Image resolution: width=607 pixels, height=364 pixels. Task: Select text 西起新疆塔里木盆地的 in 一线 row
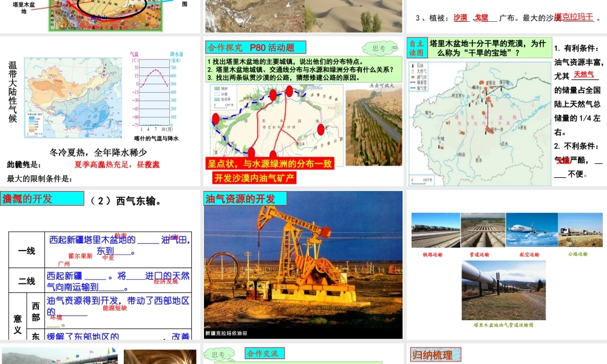[x=92, y=240]
